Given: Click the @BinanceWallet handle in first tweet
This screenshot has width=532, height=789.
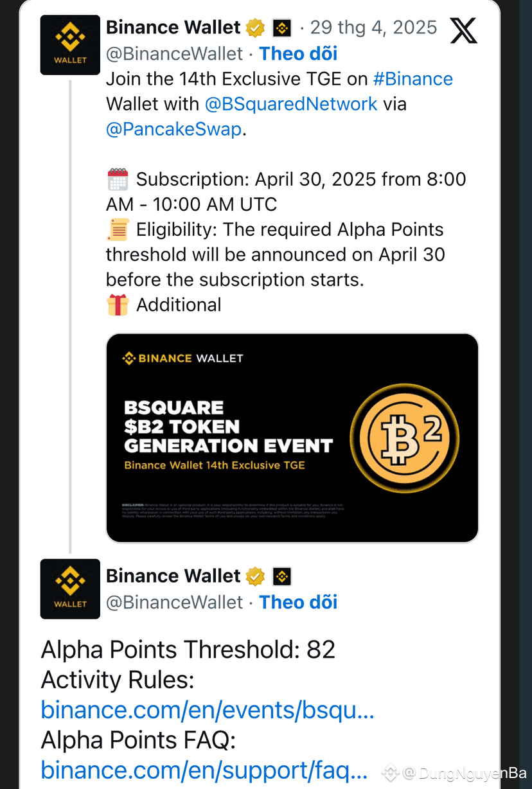Looking at the screenshot, I should (x=174, y=53).
